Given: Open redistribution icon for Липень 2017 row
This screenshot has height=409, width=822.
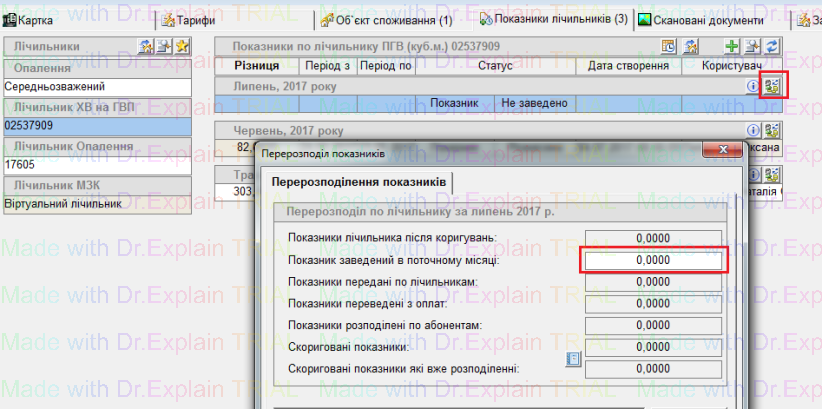Looking at the screenshot, I should tap(772, 86).
